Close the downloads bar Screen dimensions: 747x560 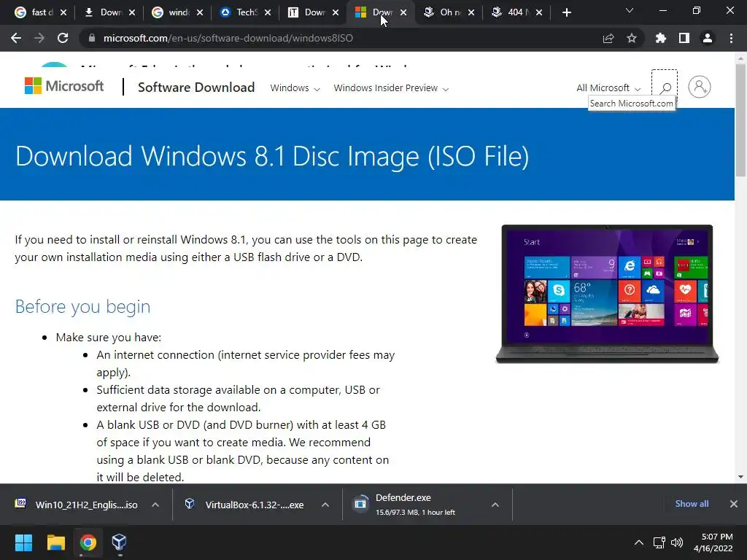[734, 504]
